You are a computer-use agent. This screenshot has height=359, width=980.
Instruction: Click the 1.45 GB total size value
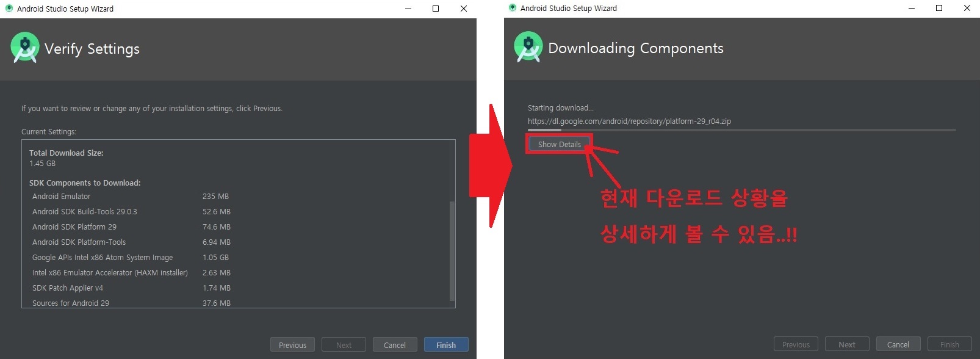click(42, 164)
